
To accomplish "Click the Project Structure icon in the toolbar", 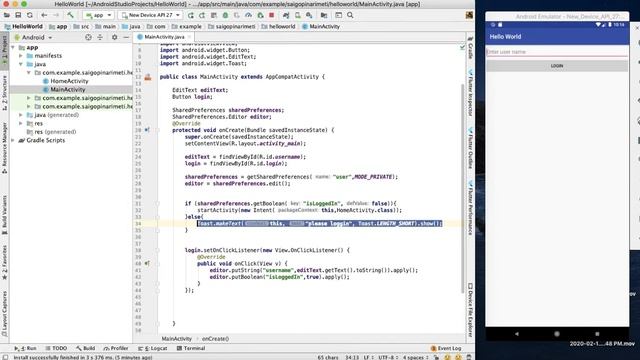I will coord(324,15).
